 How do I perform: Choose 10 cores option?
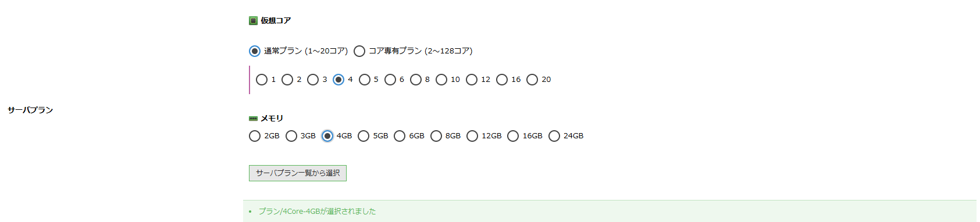click(x=441, y=80)
